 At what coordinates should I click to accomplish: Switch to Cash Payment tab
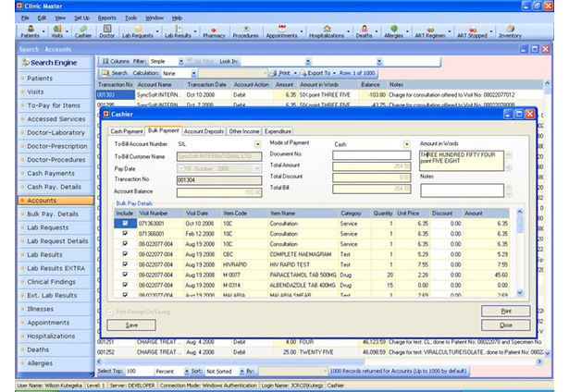127,131
